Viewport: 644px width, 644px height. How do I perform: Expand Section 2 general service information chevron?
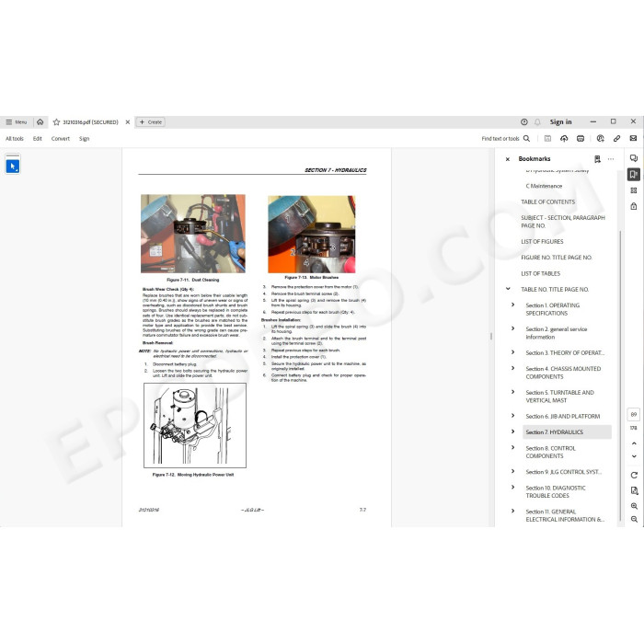(512, 328)
